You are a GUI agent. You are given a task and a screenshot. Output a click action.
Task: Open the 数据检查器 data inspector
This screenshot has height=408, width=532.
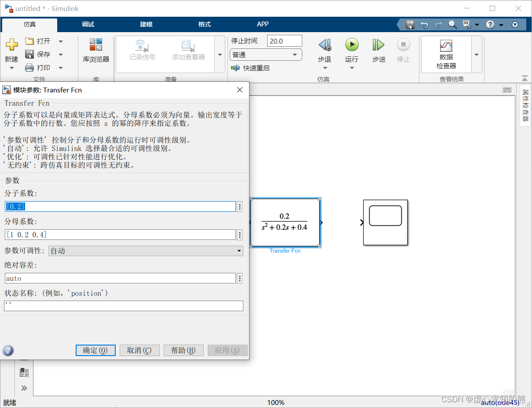(x=446, y=55)
